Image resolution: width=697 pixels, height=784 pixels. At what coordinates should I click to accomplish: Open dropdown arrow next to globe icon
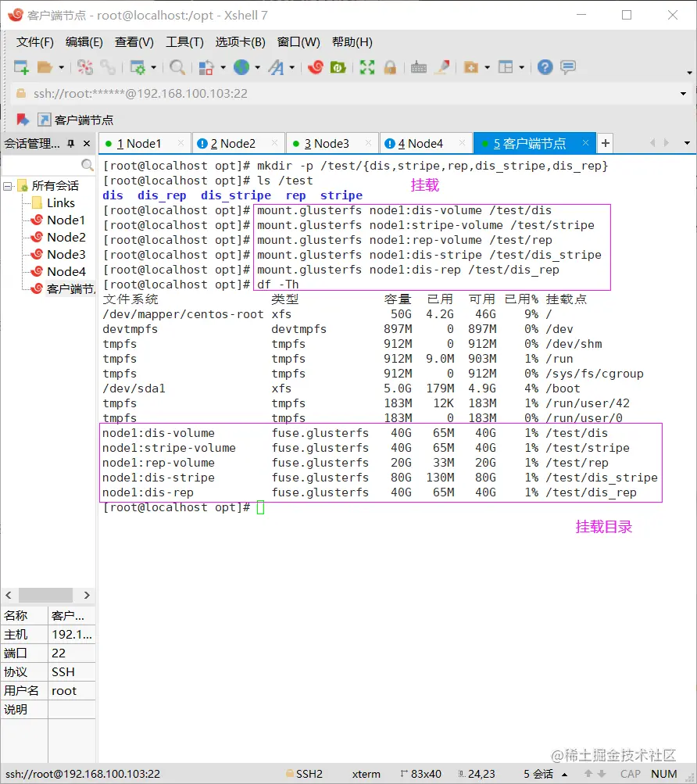(x=258, y=67)
